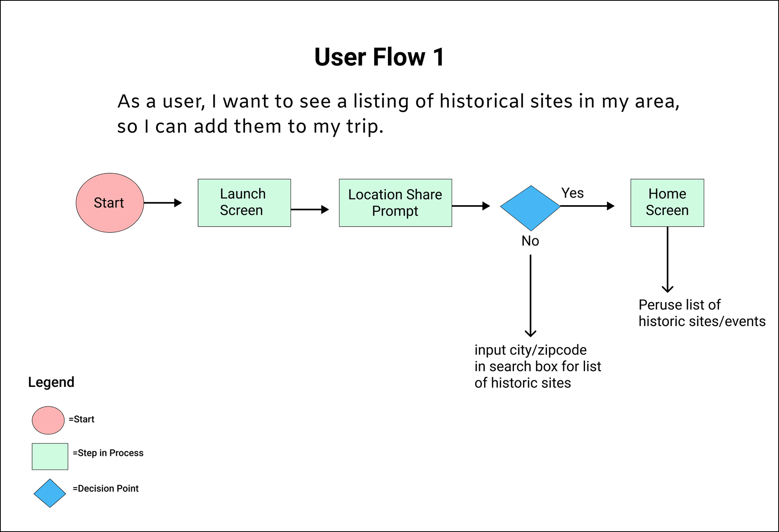Image resolution: width=779 pixels, height=532 pixels.
Task: Click the blue decision diamond in flow
Action: point(530,208)
